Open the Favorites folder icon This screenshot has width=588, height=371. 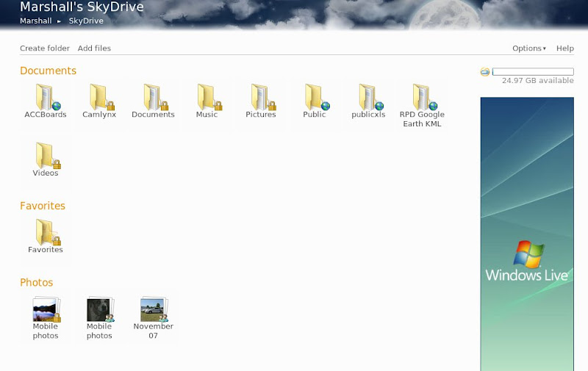point(48,232)
